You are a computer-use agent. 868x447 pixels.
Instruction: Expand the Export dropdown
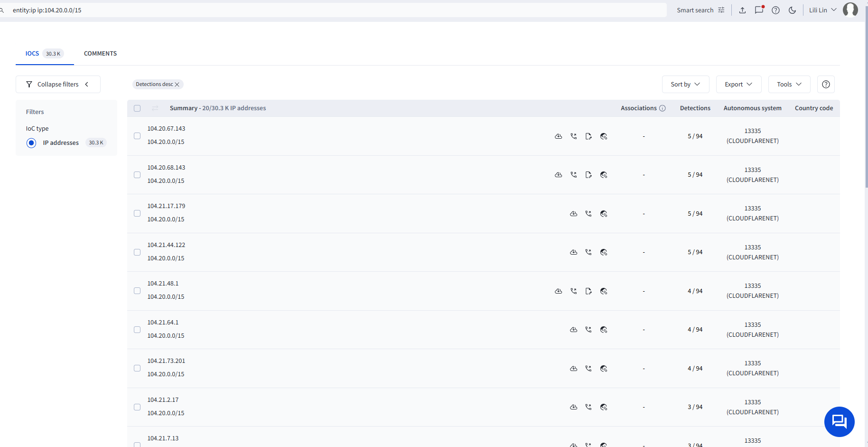738,84
